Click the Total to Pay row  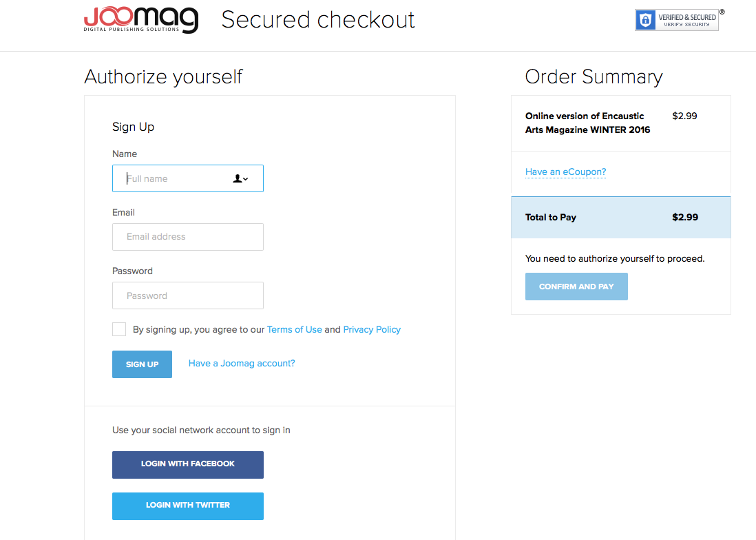click(620, 218)
